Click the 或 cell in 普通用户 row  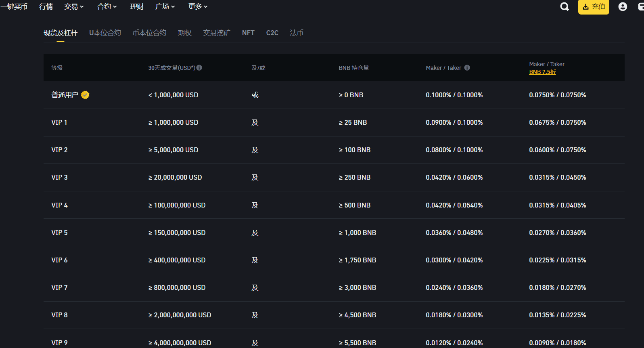tap(255, 95)
